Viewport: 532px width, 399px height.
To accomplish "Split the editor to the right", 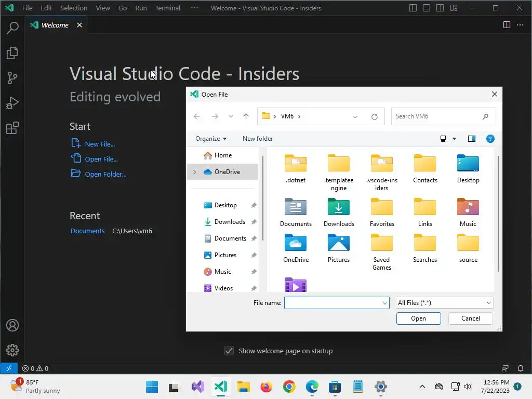I will tap(507, 25).
